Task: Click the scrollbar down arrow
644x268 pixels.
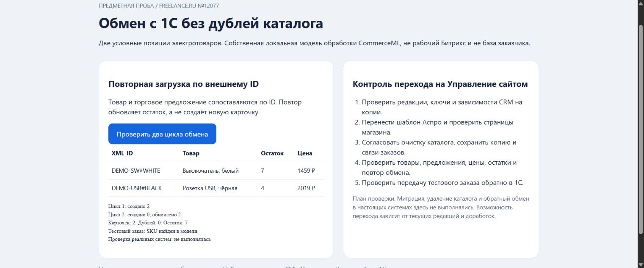Action: pos(641,265)
